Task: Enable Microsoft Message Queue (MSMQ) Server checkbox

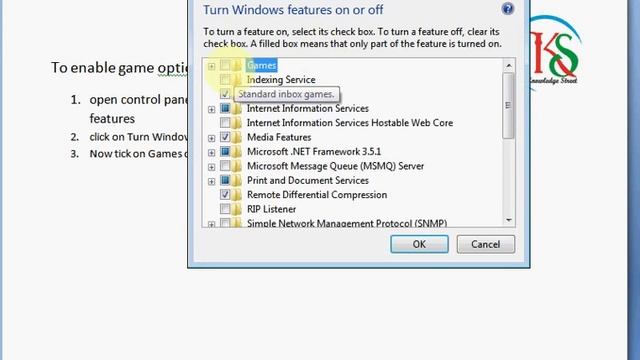Action: pos(225,166)
